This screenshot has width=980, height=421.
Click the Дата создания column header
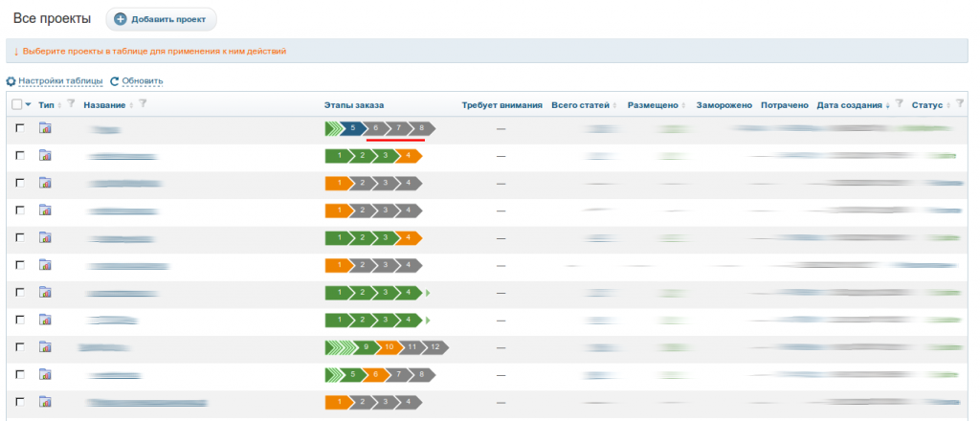(850, 105)
